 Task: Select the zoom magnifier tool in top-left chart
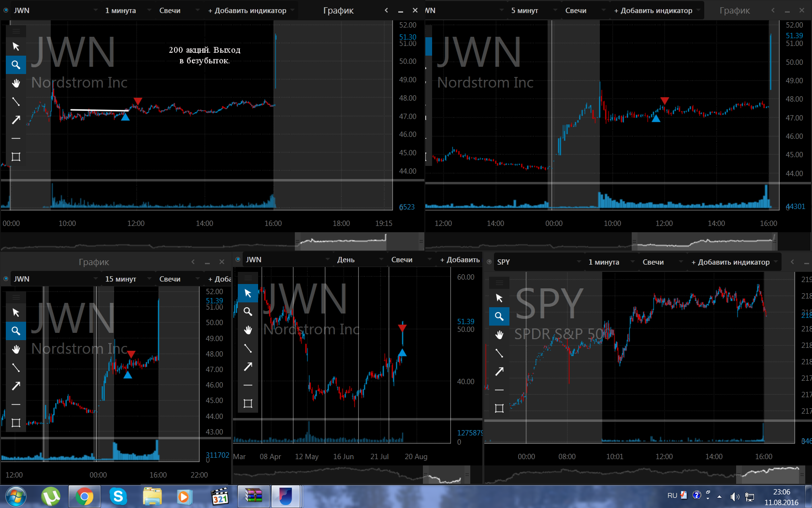16,64
